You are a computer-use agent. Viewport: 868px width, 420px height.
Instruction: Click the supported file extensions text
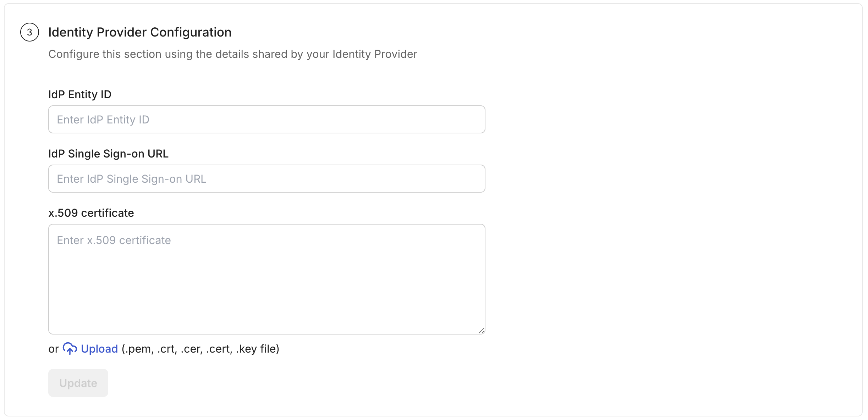pos(200,349)
